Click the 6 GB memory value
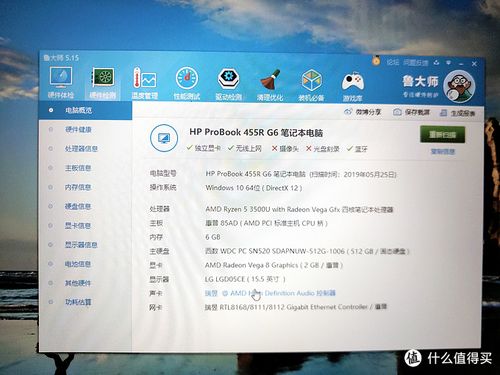The height and width of the screenshot is (375, 500). (213, 237)
